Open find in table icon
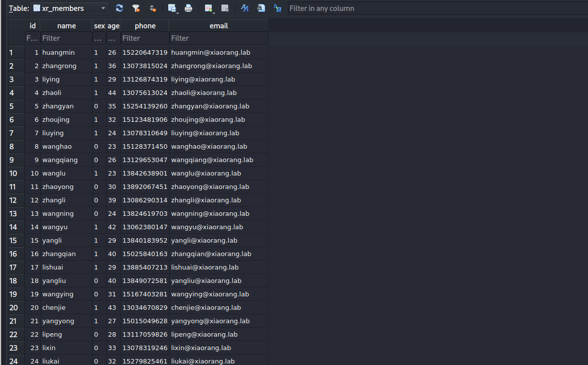The width and height of the screenshot is (588, 365). coord(261,8)
